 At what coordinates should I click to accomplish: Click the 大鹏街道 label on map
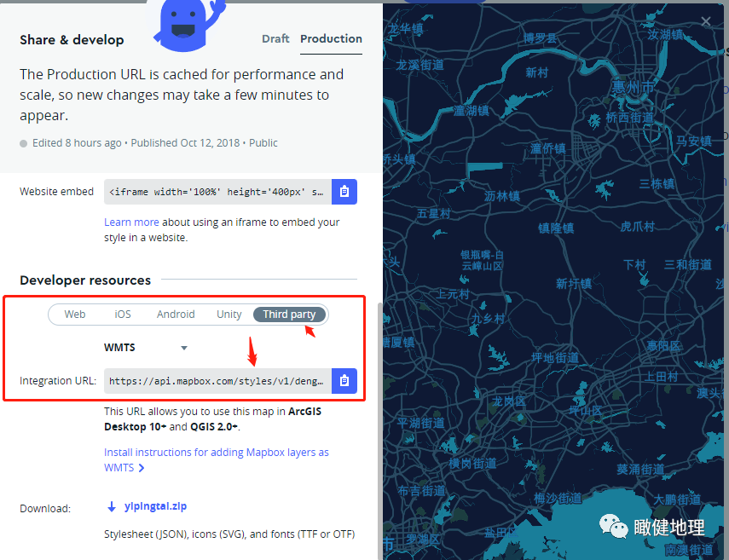(x=677, y=499)
